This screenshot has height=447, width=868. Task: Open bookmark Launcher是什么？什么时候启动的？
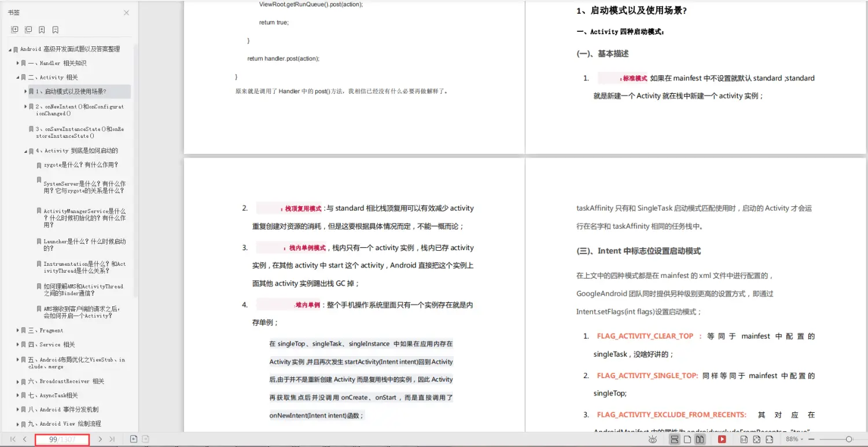tap(84, 245)
